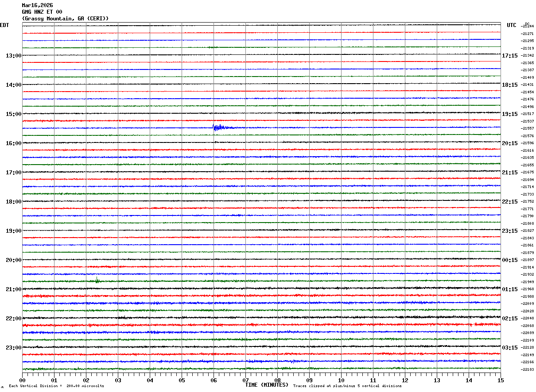Click the "04" minute tick label

150,380
